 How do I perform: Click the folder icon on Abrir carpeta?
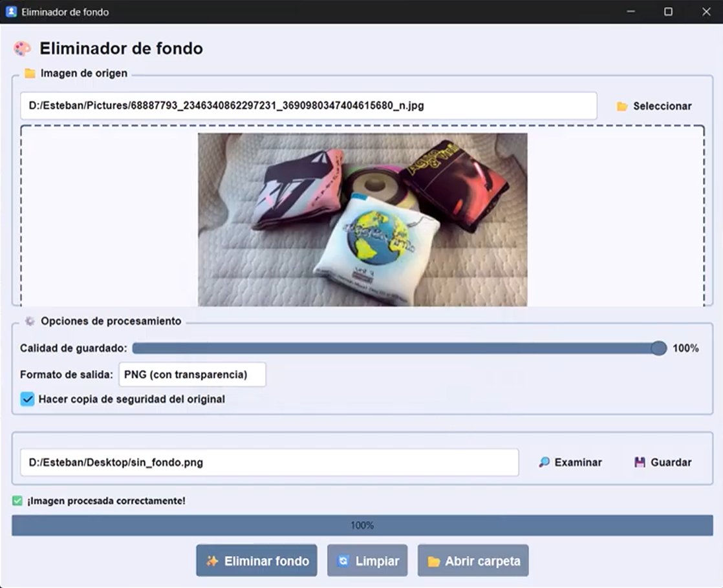433,561
